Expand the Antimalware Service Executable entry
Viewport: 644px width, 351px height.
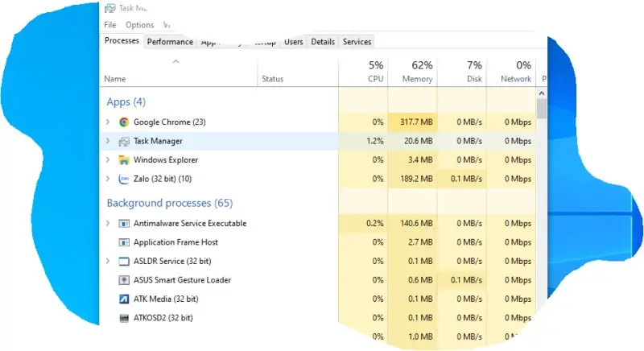pos(108,224)
